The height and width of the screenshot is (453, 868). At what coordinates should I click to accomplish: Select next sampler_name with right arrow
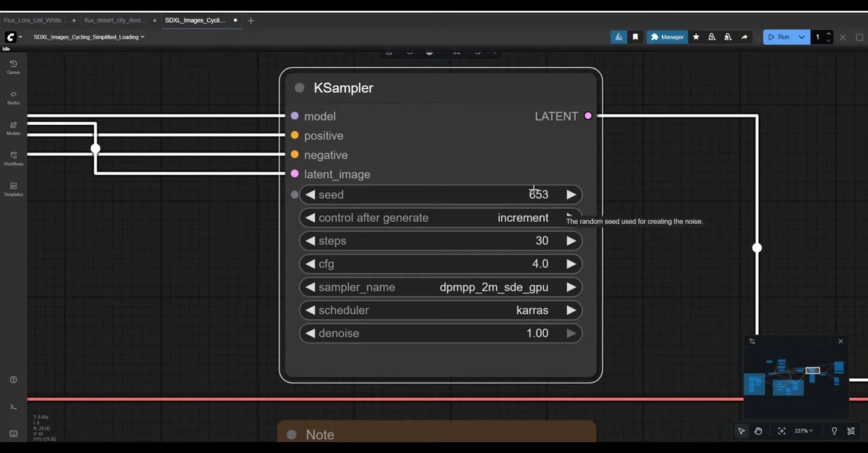(571, 287)
